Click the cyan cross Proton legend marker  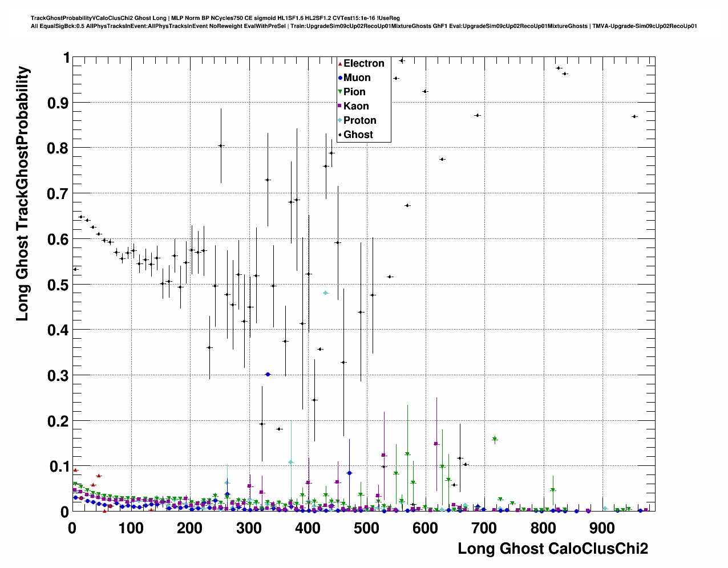tap(341, 120)
